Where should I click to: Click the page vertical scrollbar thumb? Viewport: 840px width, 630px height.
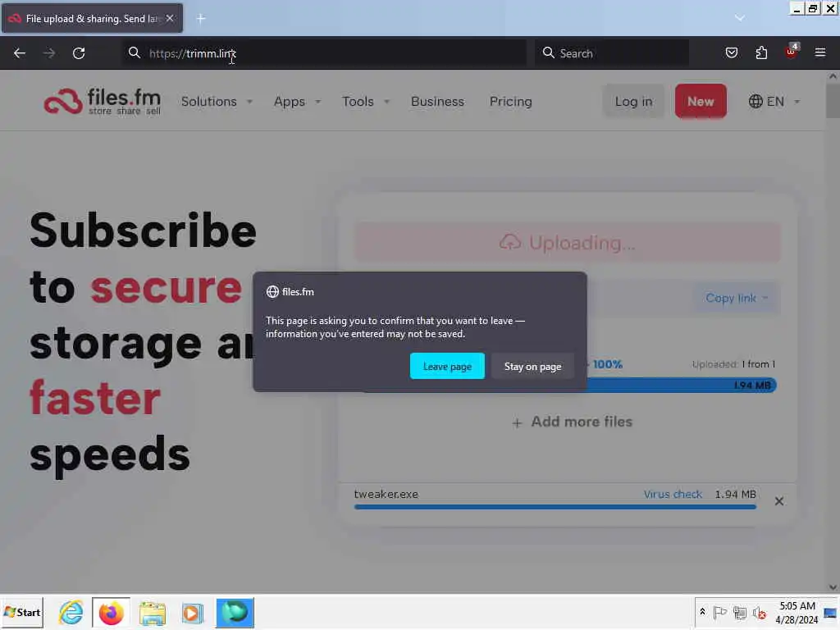[x=833, y=101]
